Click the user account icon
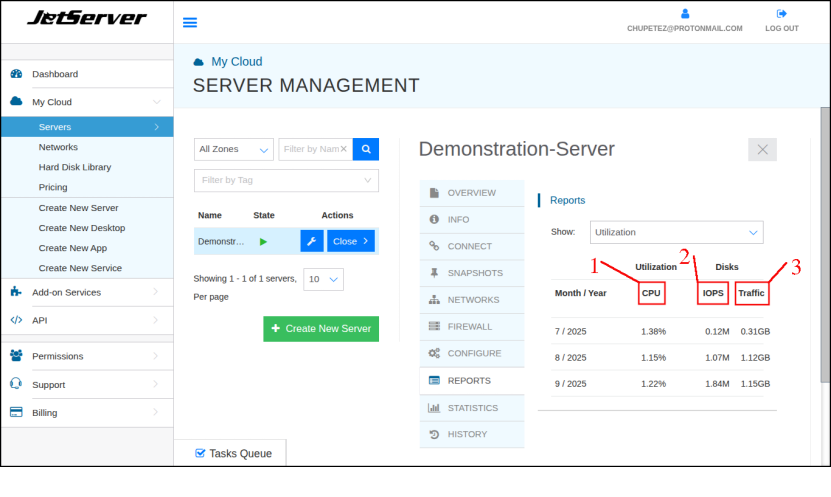Screen dimensions: 831x497 tap(685, 14)
